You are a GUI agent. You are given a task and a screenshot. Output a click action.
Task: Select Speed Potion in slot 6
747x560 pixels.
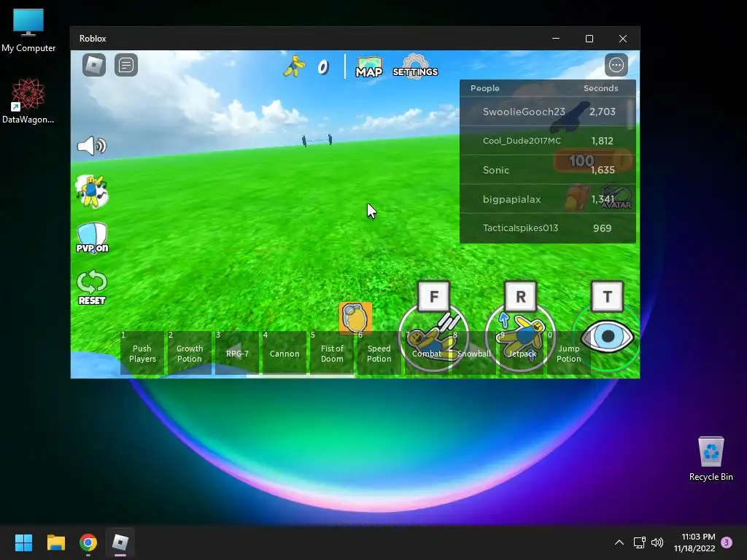379,354
